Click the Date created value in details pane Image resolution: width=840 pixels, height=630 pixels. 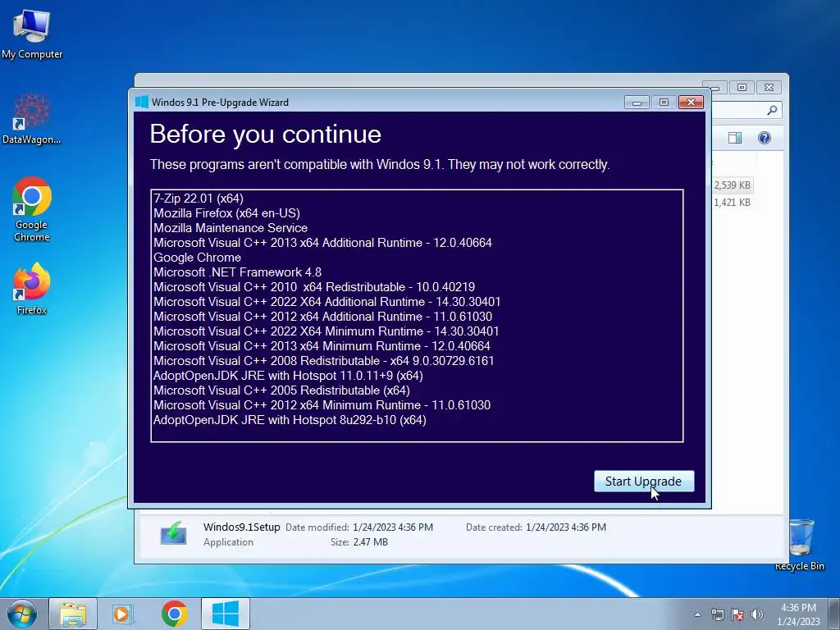pyautogui.click(x=566, y=527)
